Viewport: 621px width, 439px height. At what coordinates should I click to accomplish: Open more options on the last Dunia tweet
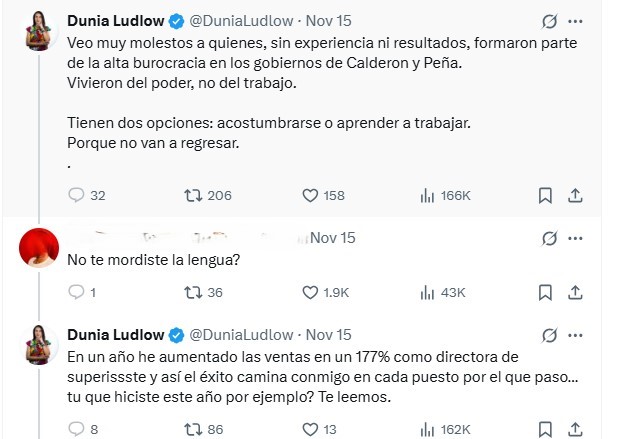[x=576, y=334]
